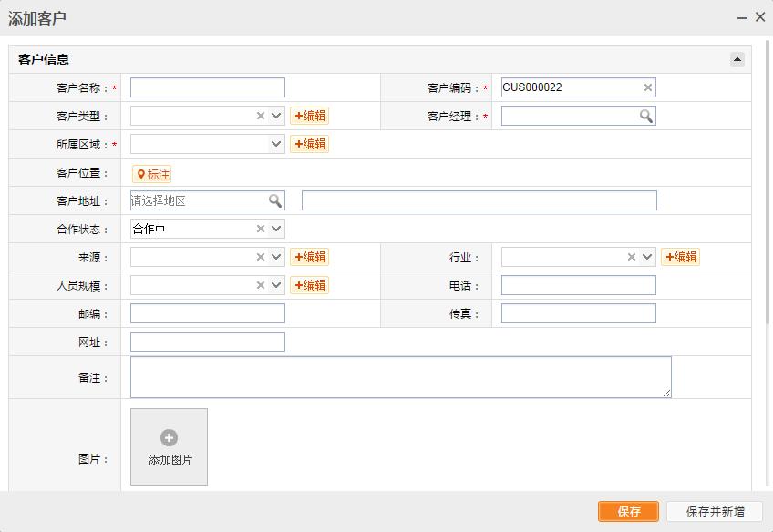
Task: Click into the 备注 text area
Action: pyautogui.click(x=400, y=376)
